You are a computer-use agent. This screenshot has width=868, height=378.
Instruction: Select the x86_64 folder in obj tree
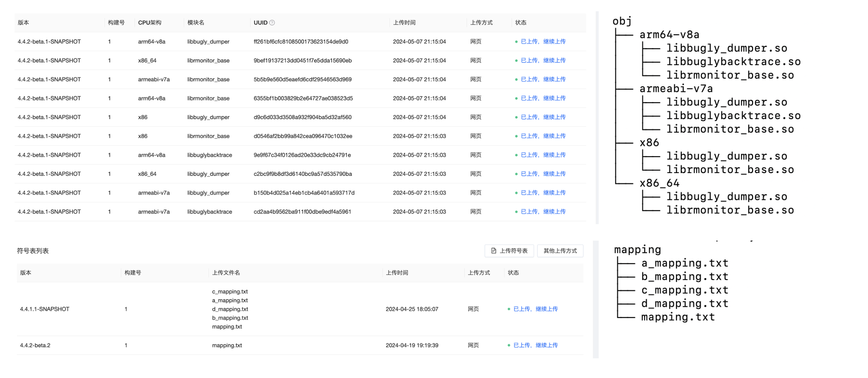pyautogui.click(x=660, y=183)
